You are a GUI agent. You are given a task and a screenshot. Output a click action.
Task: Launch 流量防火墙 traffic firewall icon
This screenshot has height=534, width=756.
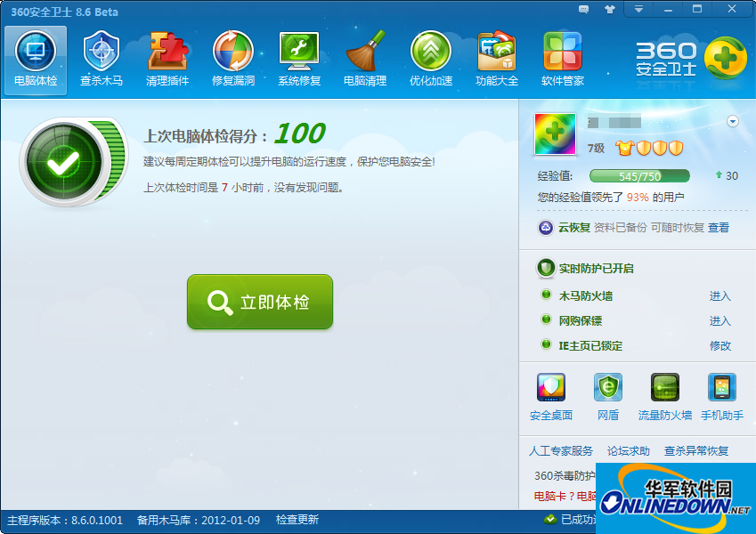click(x=664, y=388)
